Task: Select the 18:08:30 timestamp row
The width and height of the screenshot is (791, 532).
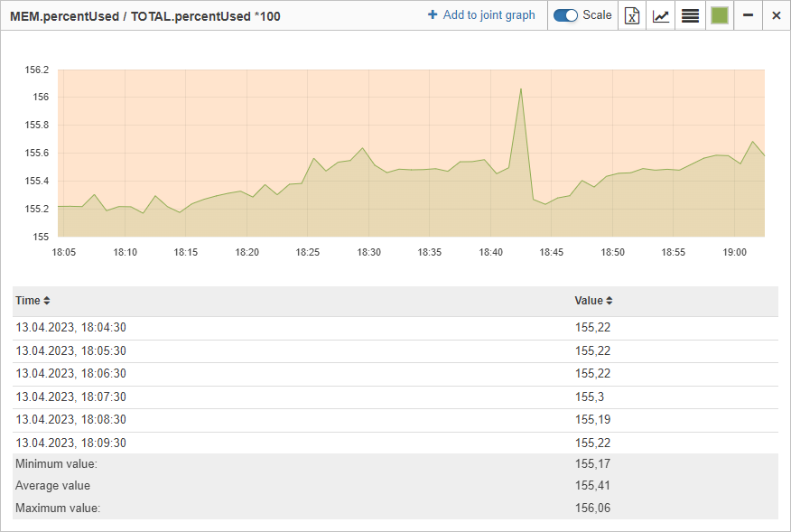Action: point(395,420)
